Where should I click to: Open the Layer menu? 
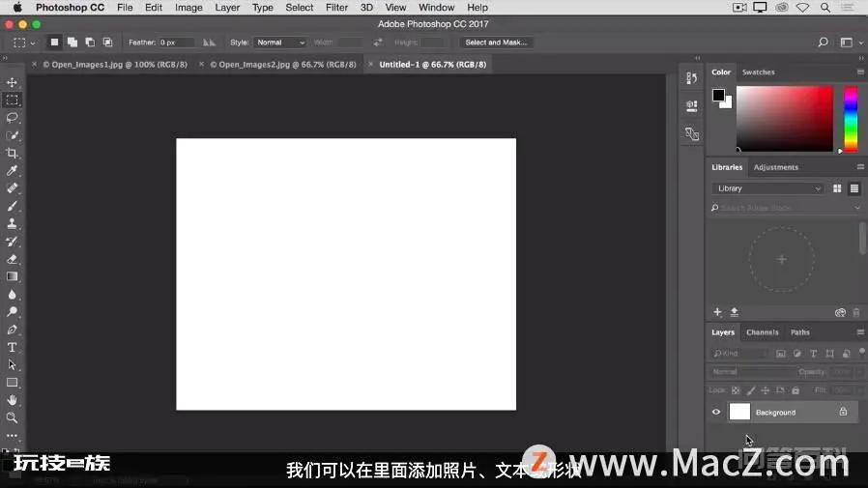[x=227, y=7]
